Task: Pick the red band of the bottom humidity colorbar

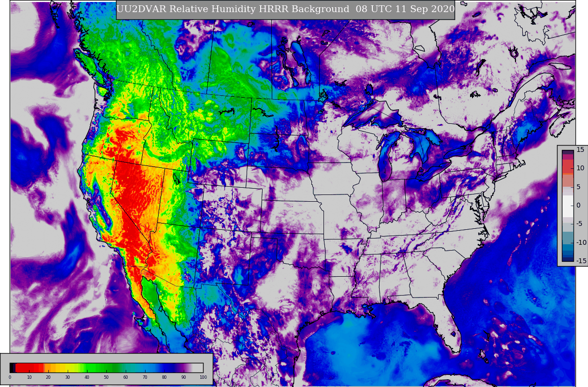Action: [29, 368]
